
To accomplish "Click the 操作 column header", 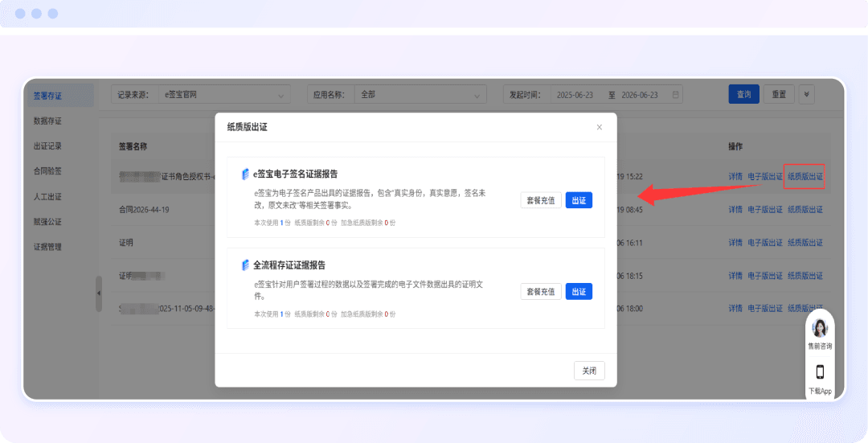I will 735,147.
